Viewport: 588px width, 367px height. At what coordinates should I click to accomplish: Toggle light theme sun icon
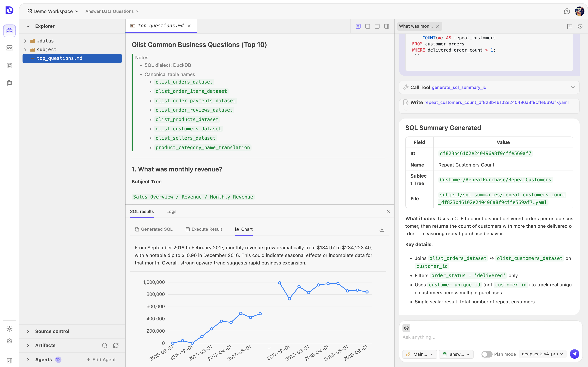9,329
